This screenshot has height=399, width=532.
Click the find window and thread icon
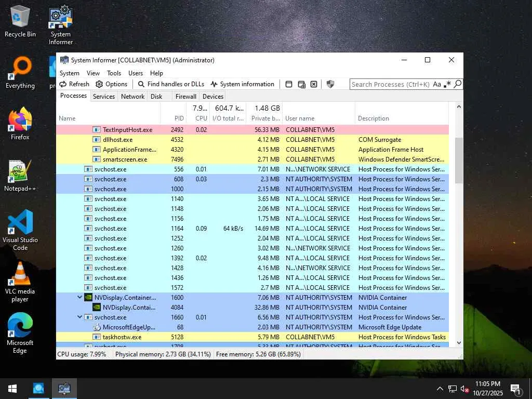pyautogui.click(x=301, y=84)
